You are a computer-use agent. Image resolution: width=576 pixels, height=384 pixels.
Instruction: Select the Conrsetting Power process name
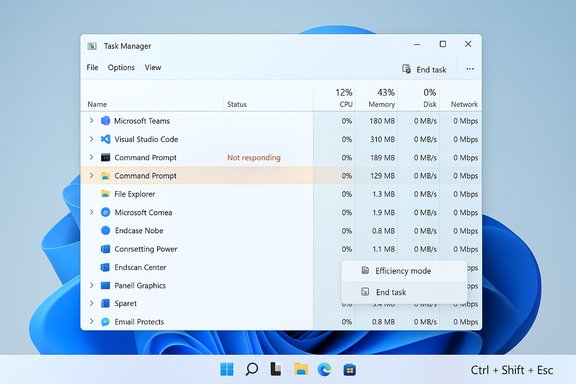click(146, 249)
